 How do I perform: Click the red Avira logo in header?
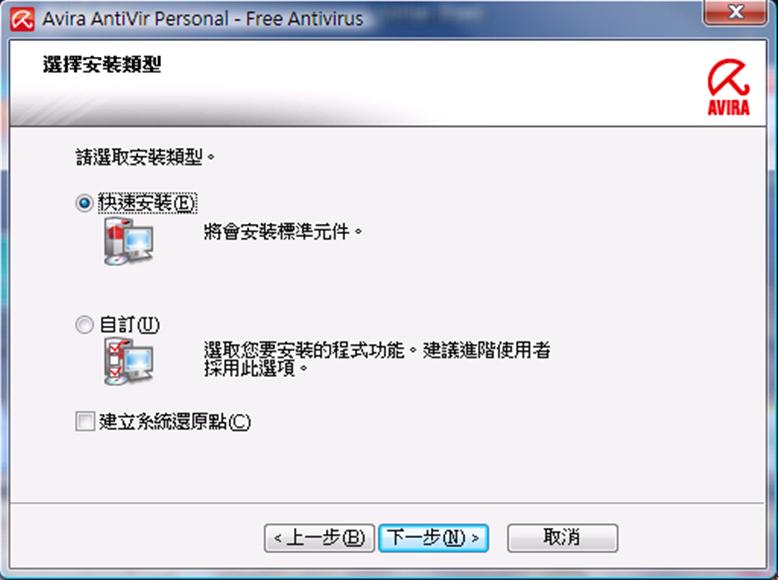728,87
